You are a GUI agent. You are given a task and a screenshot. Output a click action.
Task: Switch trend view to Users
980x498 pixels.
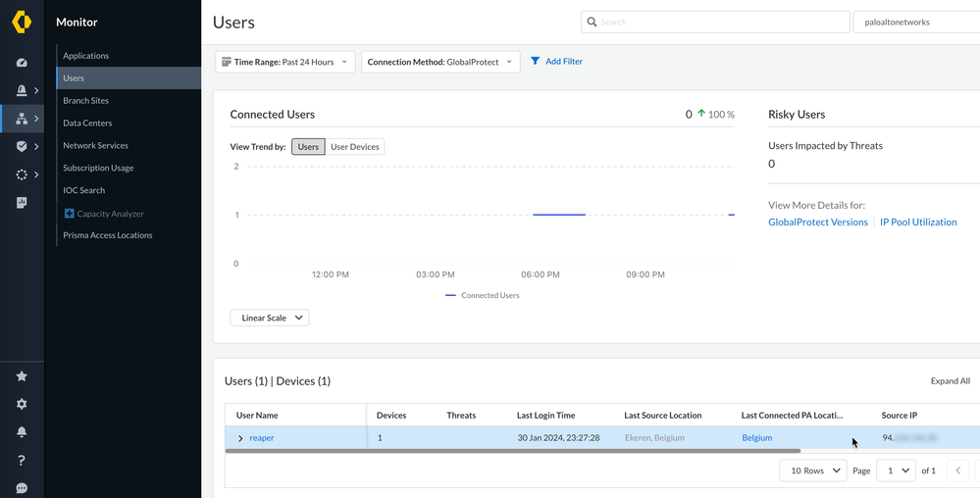pyautogui.click(x=308, y=147)
